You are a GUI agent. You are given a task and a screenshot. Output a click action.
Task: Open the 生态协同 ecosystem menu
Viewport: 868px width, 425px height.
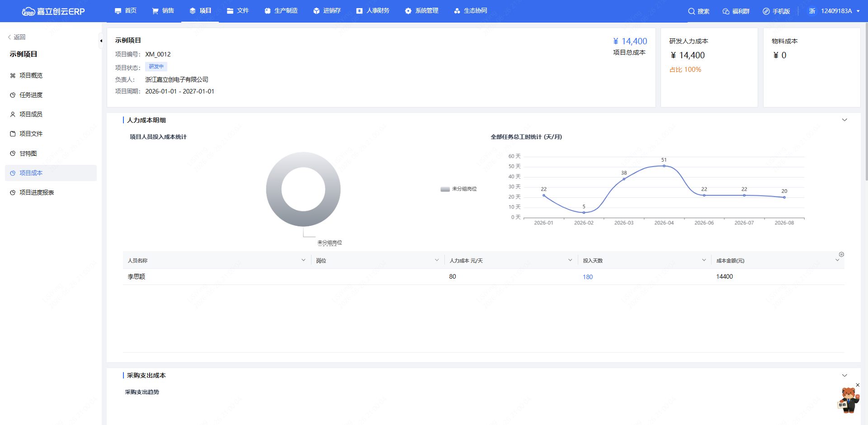(x=470, y=11)
